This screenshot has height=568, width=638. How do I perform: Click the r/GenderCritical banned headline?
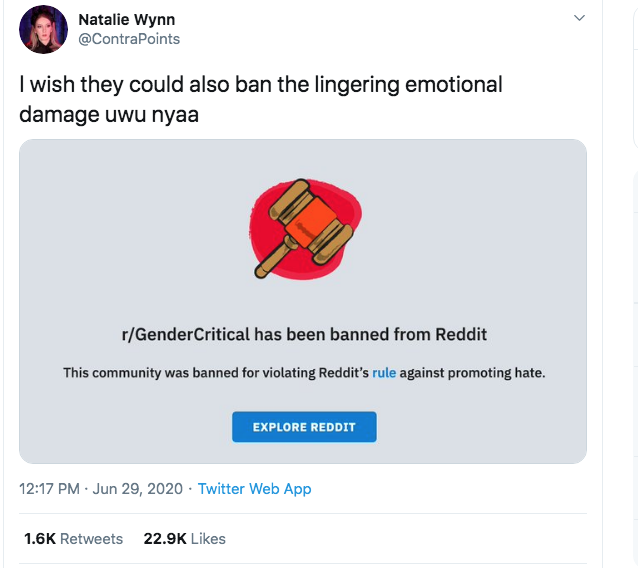pos(303,334)
